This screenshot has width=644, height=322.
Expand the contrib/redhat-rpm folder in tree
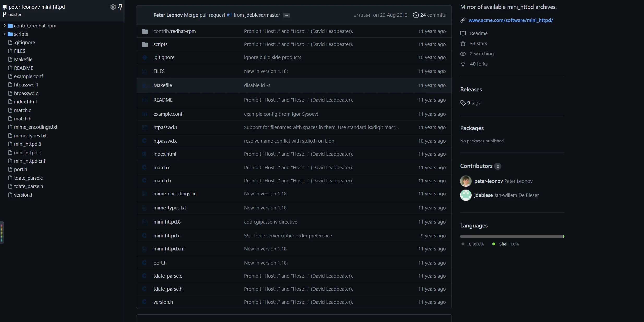[5, 26]
